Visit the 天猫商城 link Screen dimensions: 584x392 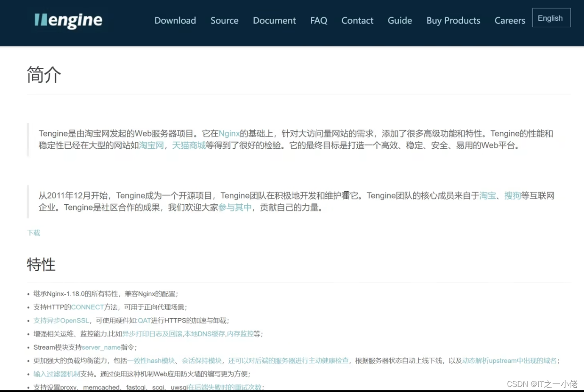pos(189,145)
